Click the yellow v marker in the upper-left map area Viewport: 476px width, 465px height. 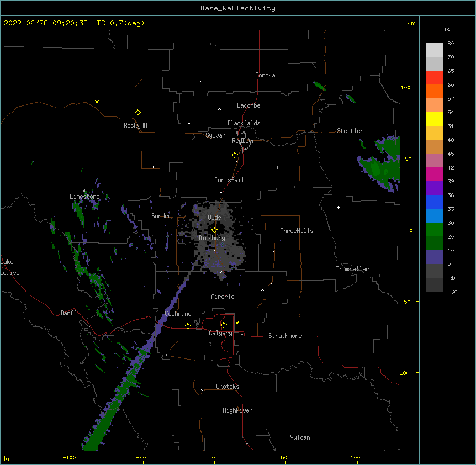tap(97, 102)
